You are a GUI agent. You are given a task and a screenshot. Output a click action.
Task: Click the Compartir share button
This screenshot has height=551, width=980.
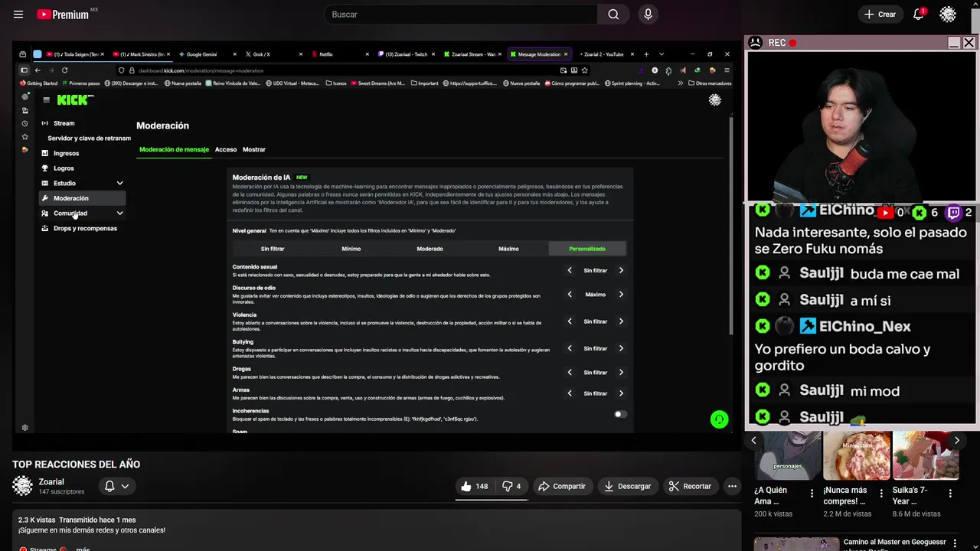click(561, 486)
